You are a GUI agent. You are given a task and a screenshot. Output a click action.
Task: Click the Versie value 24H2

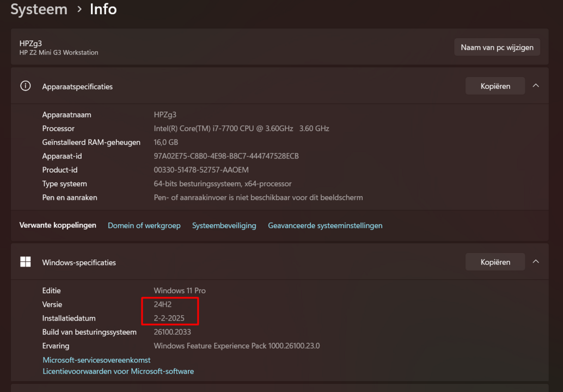(161, 304)
